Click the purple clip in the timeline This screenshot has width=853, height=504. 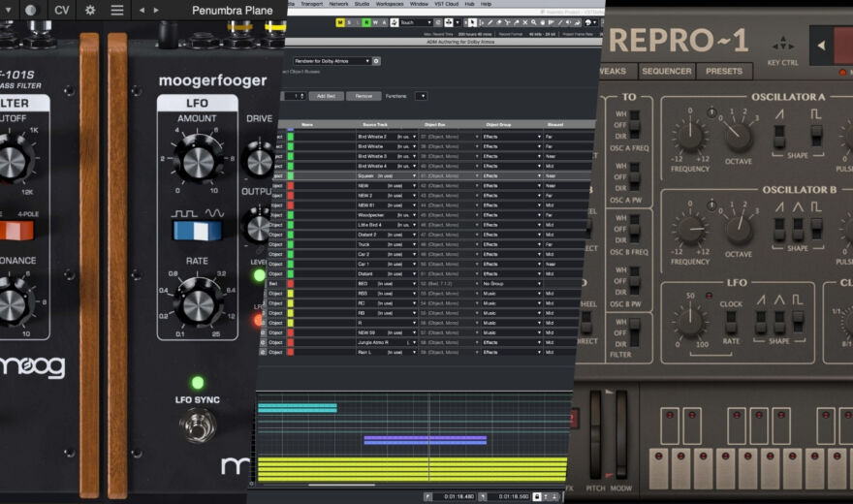coord(426,439)
